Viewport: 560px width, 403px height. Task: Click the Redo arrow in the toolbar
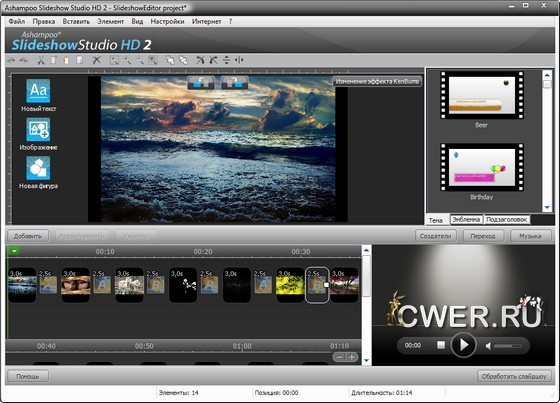click(x=24, y=60)
